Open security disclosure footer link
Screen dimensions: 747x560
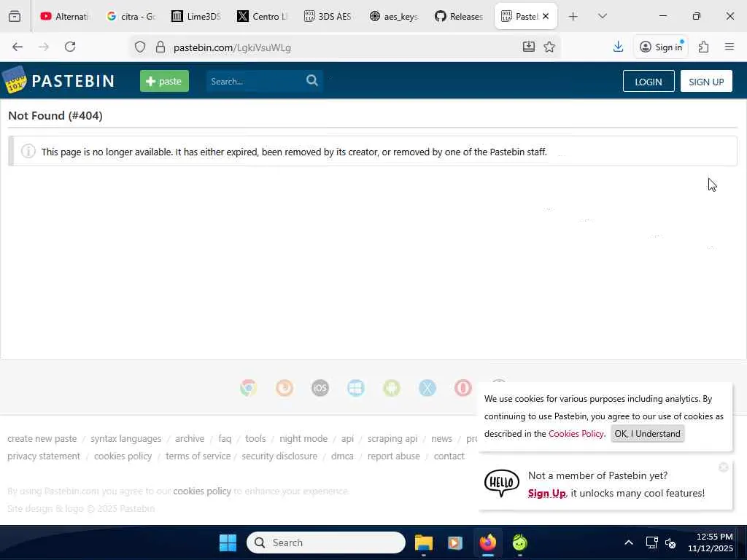click(279, 456)
